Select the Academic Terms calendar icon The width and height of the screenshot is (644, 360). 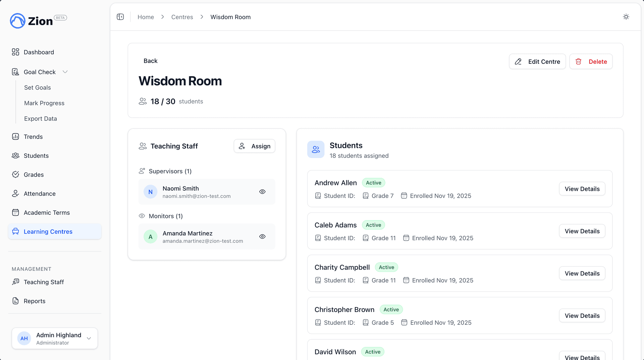(15, 212)
